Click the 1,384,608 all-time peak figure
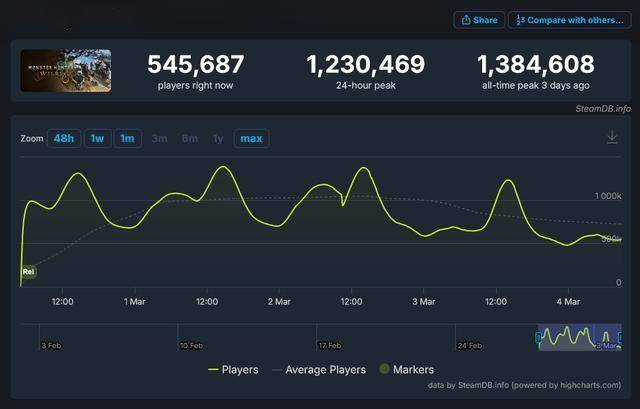 536,64
